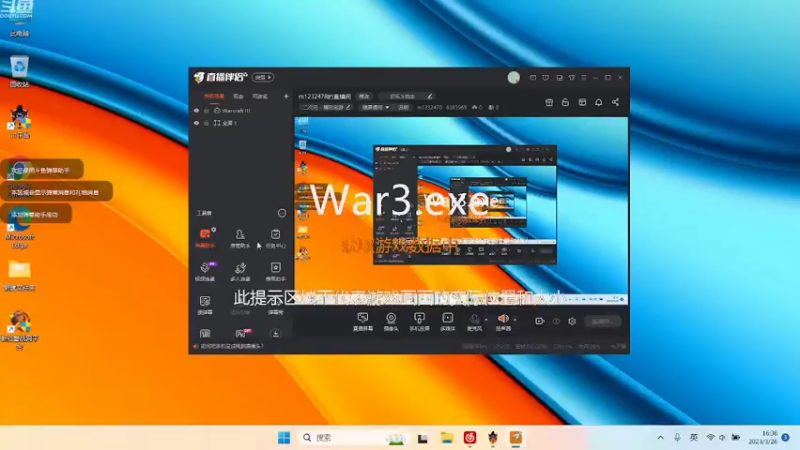Lock the Warcraft III source
The width and height of the screenshot is (800, 450).
click(x=207, y=110)
